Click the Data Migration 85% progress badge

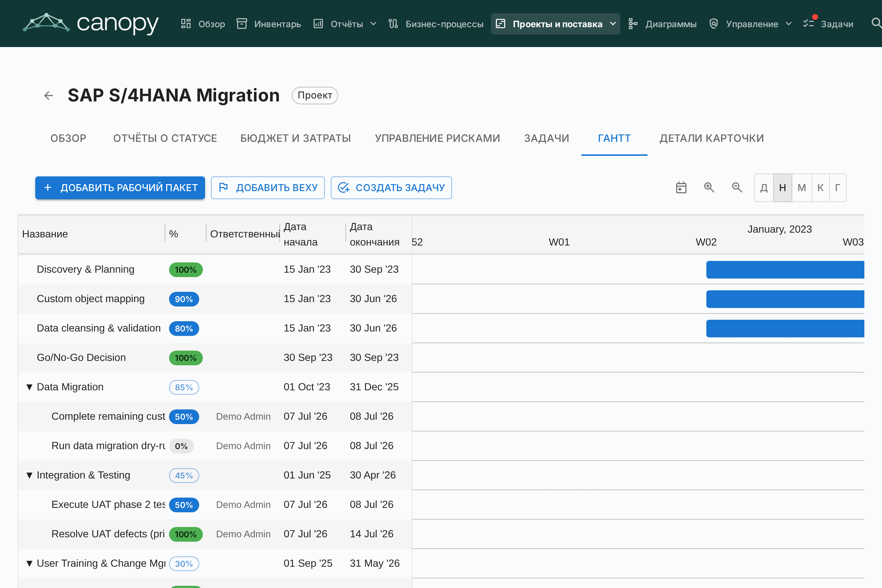tap(184, 387)
